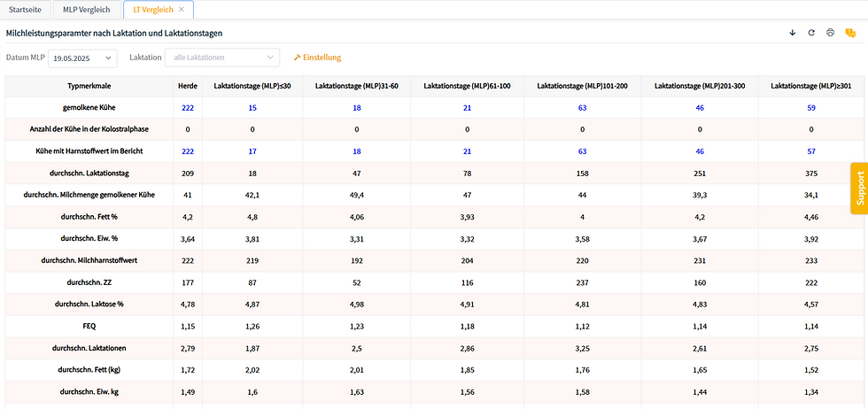Viewport: 868px width, 409px height.
Task: Open the Laktation alle Laktationen dropdown
Action: 222,58
